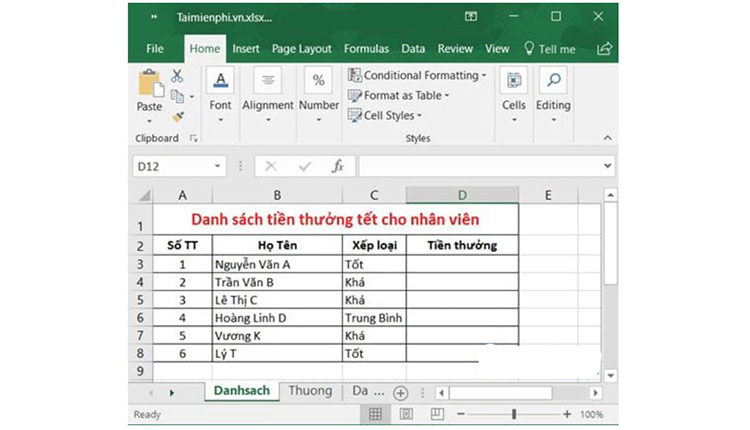Click cell 'Nguyễn Văn A'

click(277, 265)
